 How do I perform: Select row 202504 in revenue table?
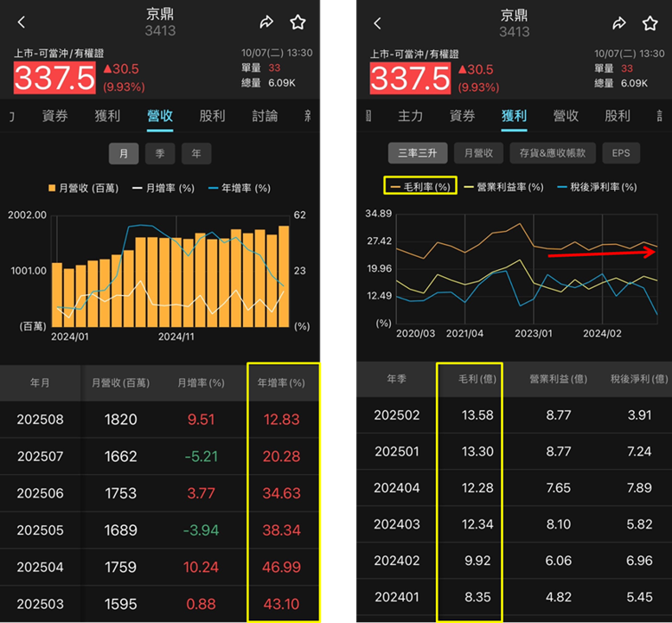160,567
